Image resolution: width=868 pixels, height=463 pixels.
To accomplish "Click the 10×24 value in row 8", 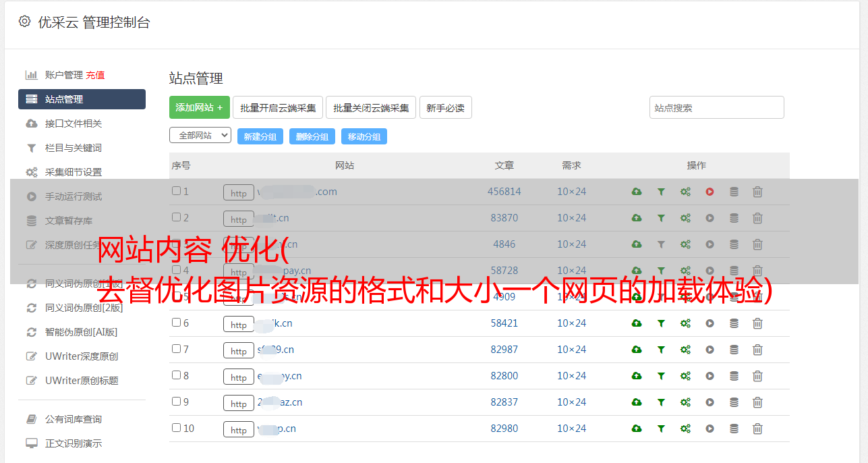I will coord(571,376).
